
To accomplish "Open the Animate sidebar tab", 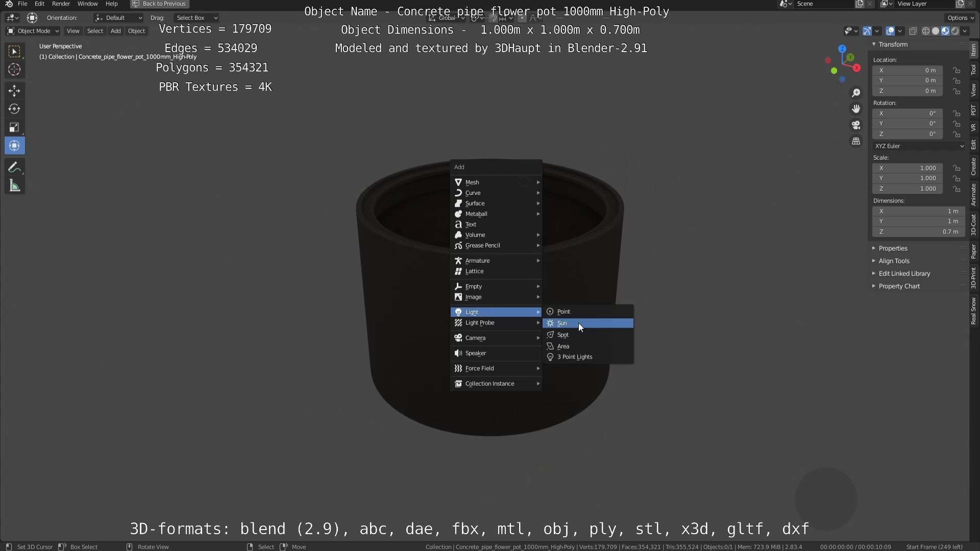I will 974,194.
